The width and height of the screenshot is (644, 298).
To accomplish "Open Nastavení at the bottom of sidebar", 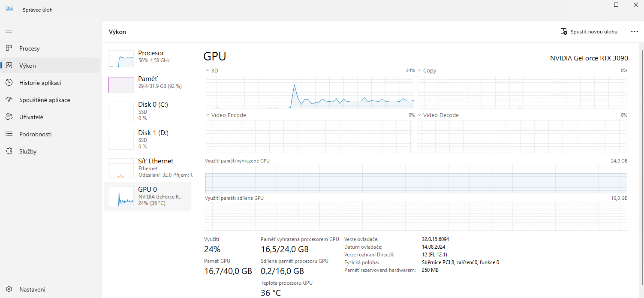I will [x=50, y=289].
